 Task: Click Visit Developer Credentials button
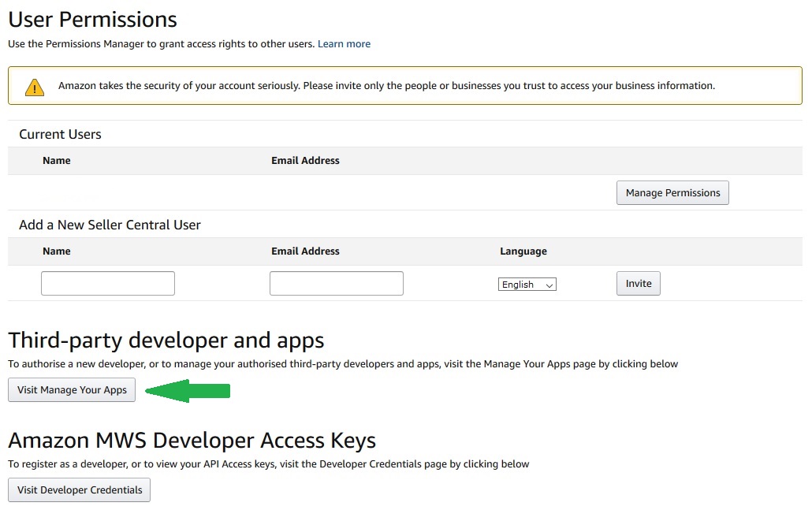point(80,490)
